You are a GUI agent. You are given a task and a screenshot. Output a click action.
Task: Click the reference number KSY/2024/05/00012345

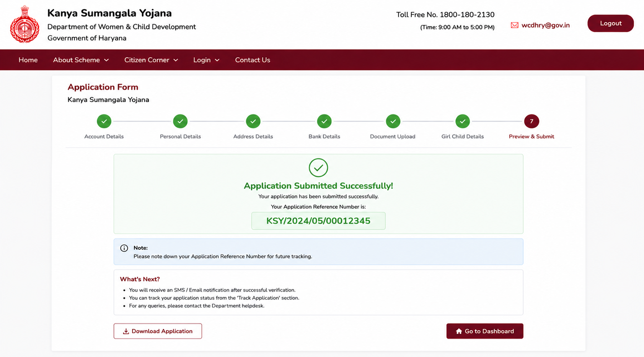click(318, 221)
